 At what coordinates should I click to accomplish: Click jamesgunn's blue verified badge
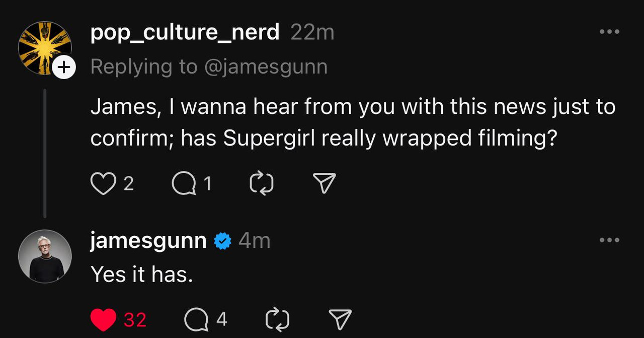(222, 241)
